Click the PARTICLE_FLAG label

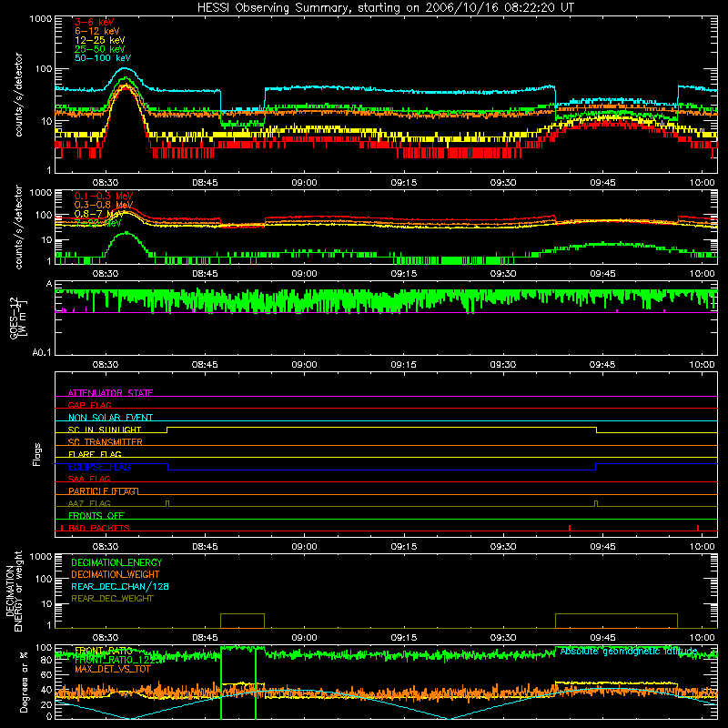point(103,491)
